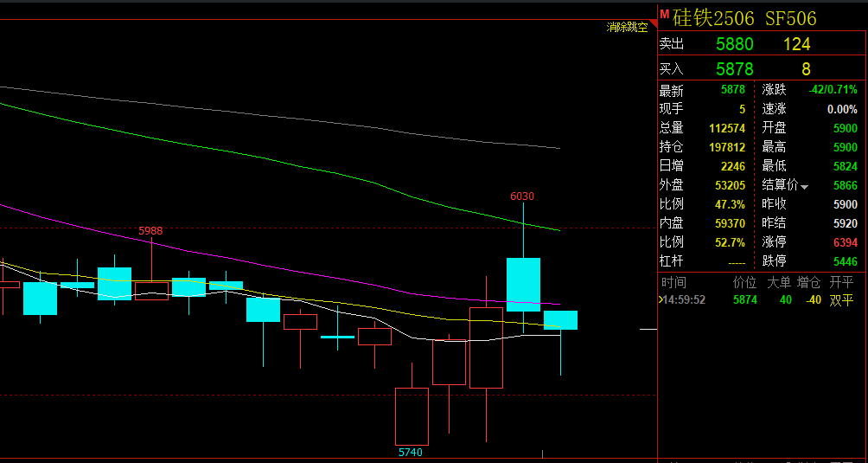Click the 买入 bid price 5878
This screenshot has height=463, width=868.
pos(735,68)
